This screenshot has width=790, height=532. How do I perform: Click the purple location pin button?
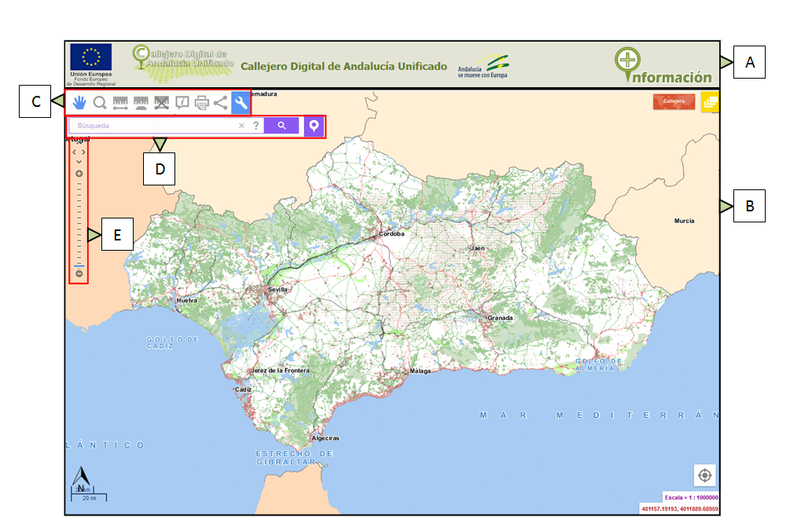pyautogui.click(x=314, y=126)
